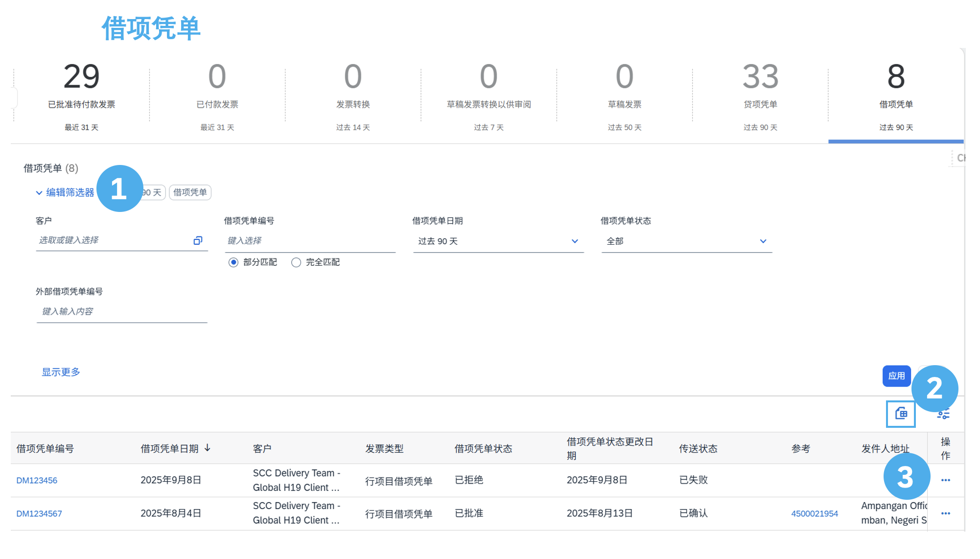Open actions menu for DM1234567 row

click(945, 513)
